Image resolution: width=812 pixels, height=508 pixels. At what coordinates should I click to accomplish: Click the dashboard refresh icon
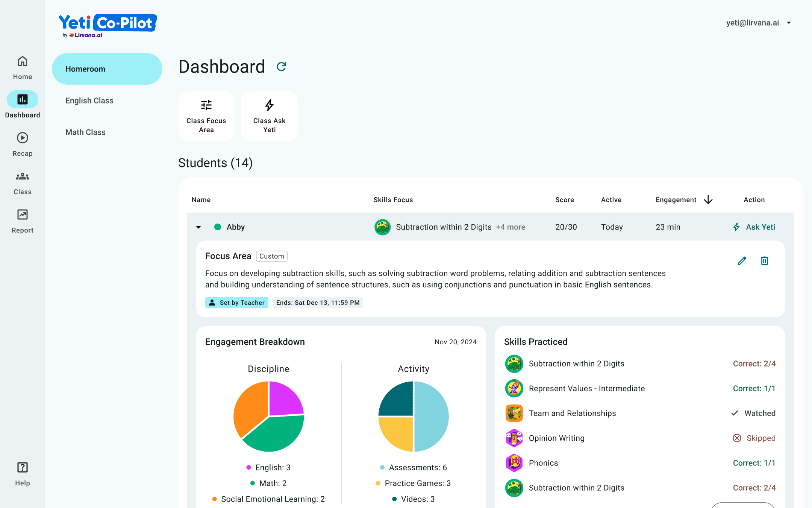click(x=281, y=67)
